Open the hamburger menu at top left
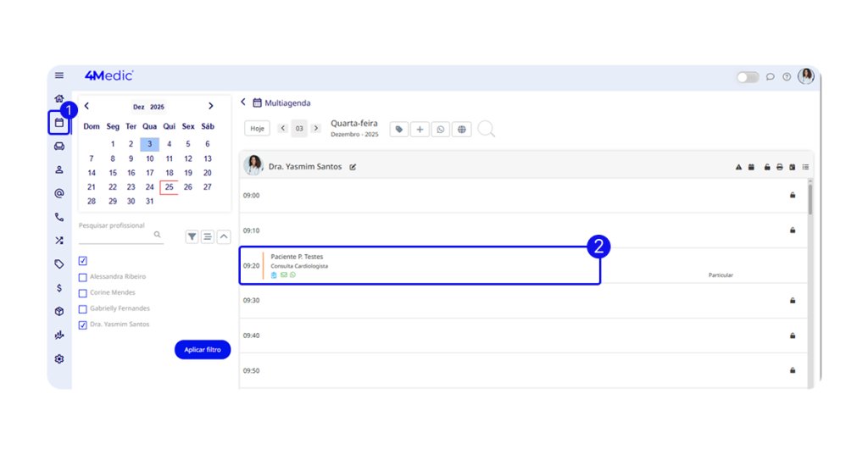The image size is (868, 455). tap(59, 75)
